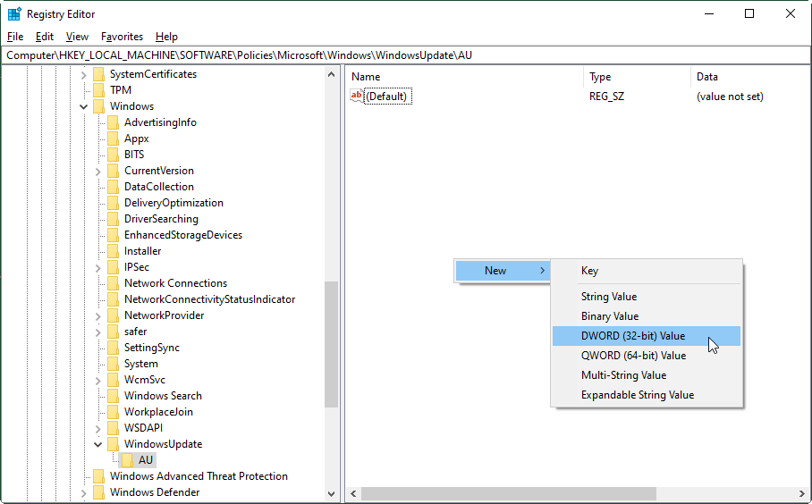Click the BITS folder icon
This screenshot has width=812, height=504.
point(113,155)
